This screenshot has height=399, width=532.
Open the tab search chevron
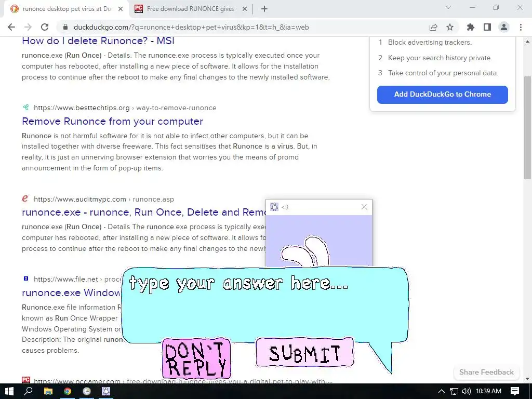(x=448, y=7)
